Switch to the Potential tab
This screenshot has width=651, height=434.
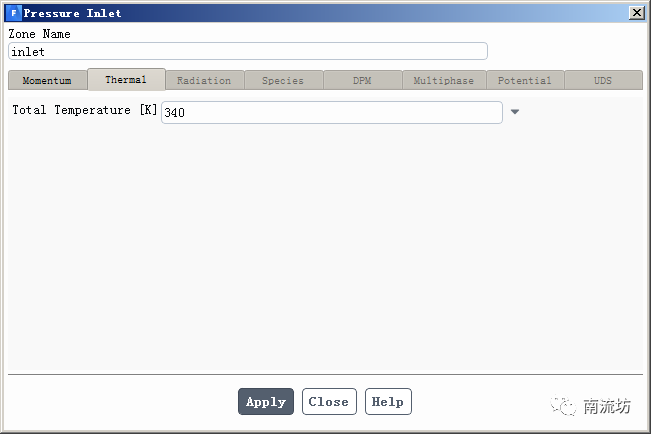525,80
